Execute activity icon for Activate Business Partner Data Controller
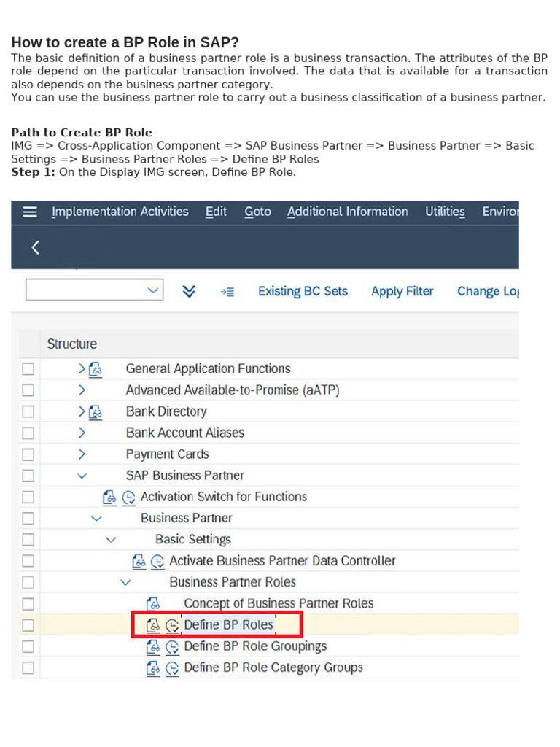 (157, 562)
